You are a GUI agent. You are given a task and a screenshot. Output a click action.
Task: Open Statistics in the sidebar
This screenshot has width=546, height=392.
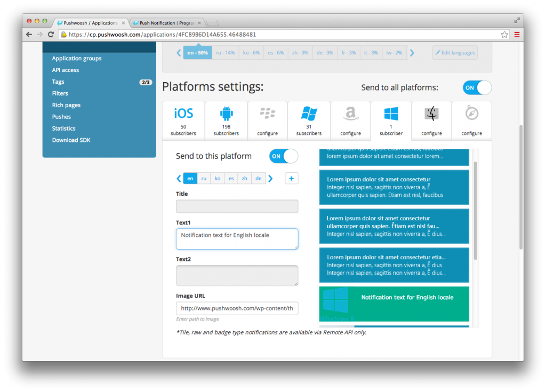pyautogui.click(x=64, y=129)
